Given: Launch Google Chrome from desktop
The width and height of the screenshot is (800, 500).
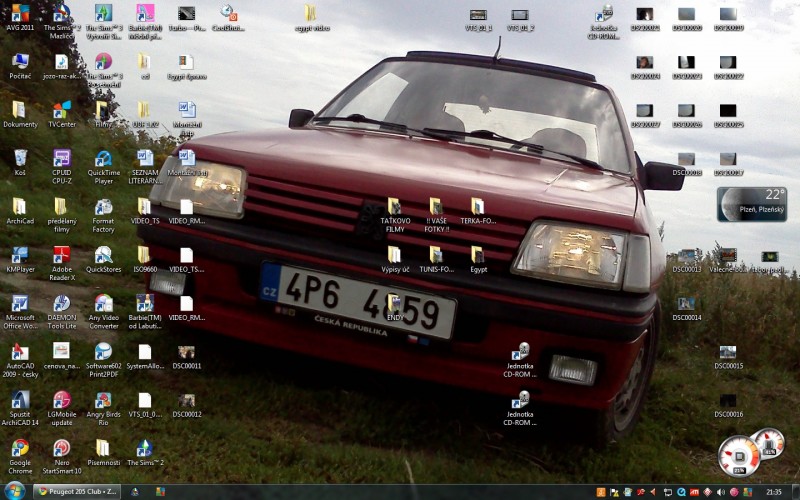Looking at the screenshot, I should click(x=20, y=448).
